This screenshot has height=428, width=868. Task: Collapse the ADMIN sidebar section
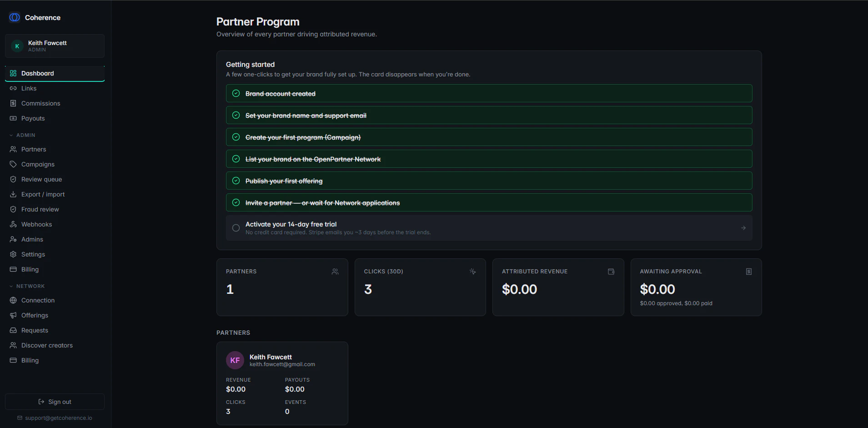[22, 135]
